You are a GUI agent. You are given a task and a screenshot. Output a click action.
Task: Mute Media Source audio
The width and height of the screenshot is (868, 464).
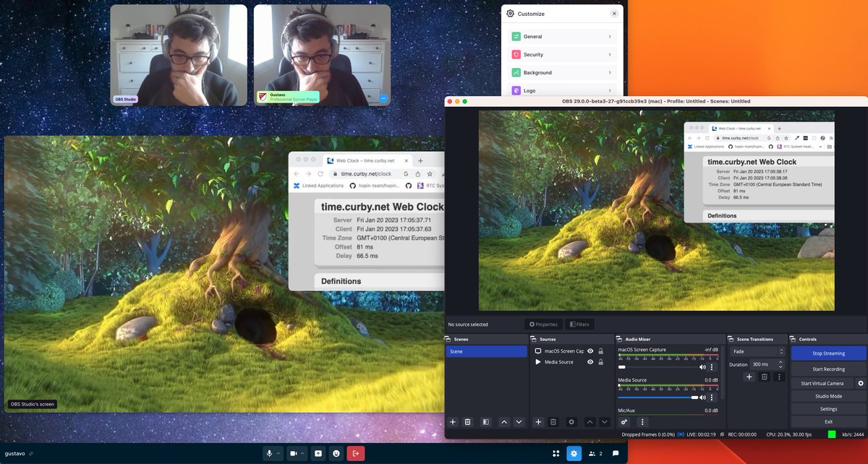702,398
